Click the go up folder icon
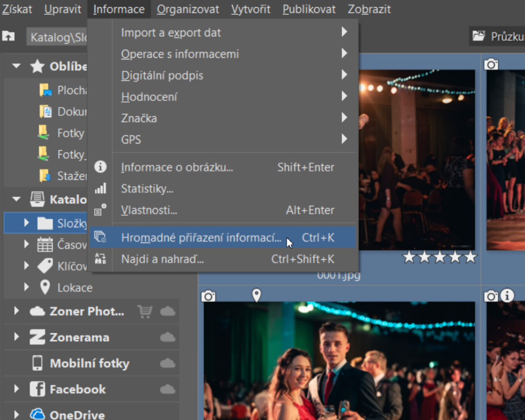Screen dimensions: 525x420 [8, 36]
